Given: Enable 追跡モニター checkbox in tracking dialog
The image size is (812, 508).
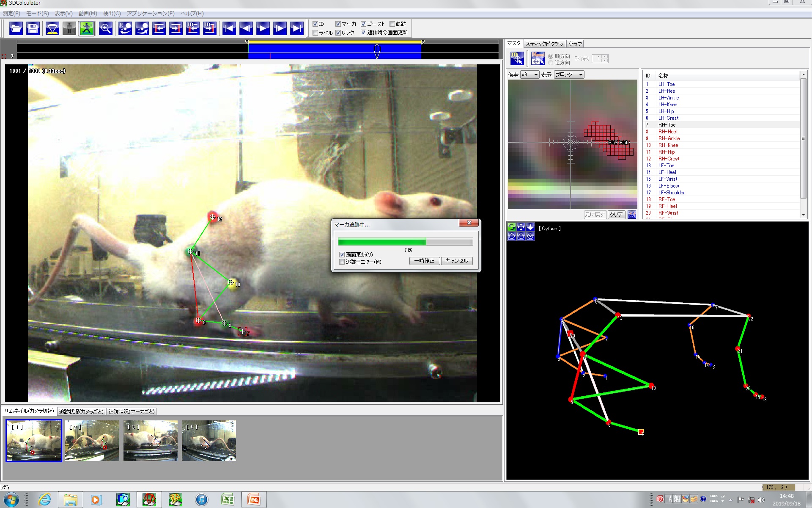Looking at the screenshot, I should pos(342,262).
